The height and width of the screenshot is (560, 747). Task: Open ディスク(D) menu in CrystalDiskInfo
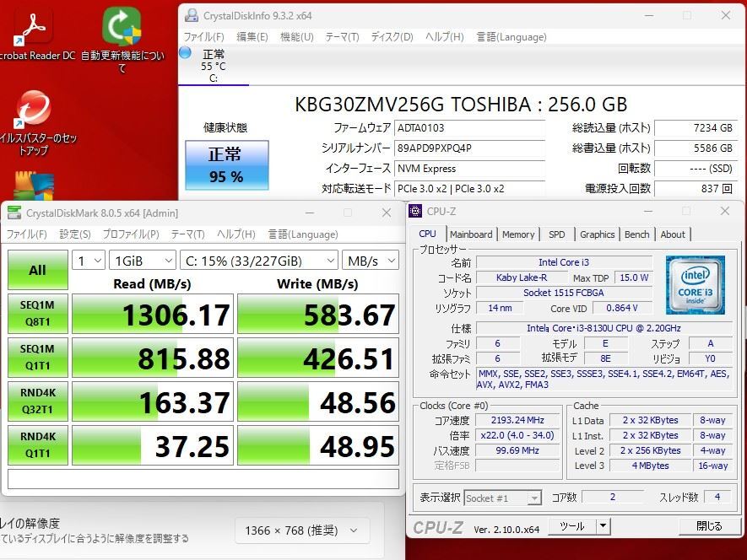[x=392, y=37]
